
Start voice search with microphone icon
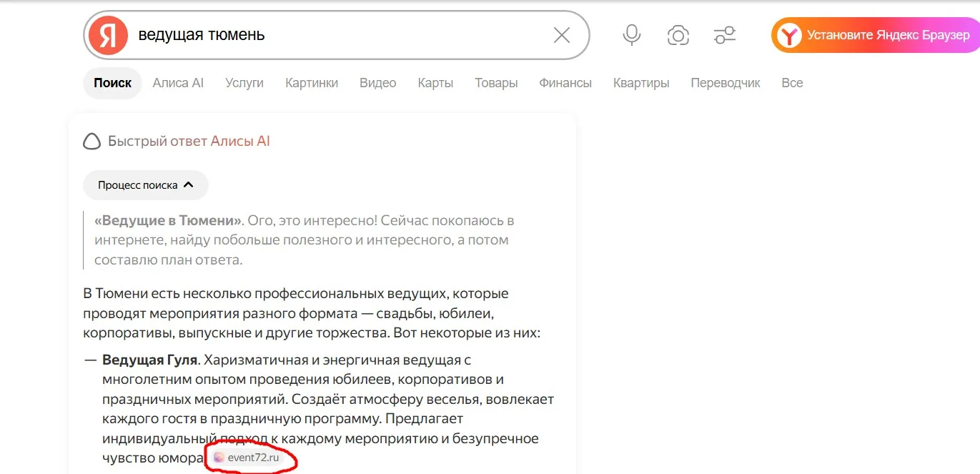tap(632, 35)
